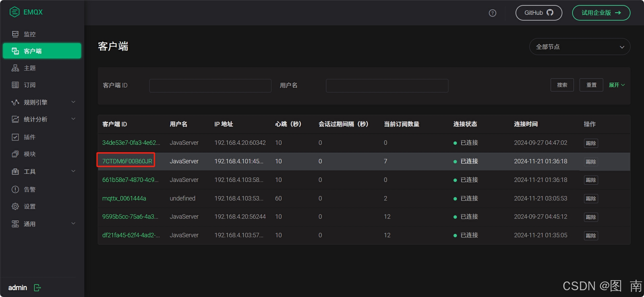This screenshot has width=644, height=297.
Task: Click the 连接时间 column header
Action: (x=526, y=124)
